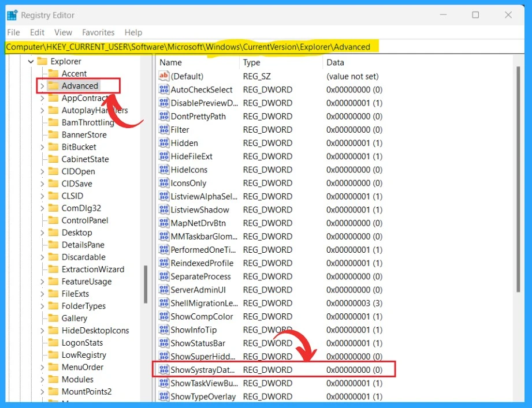
Task: Select the ReindexedProfile value name
Action: pyautogui.click(x=202, y=263)
